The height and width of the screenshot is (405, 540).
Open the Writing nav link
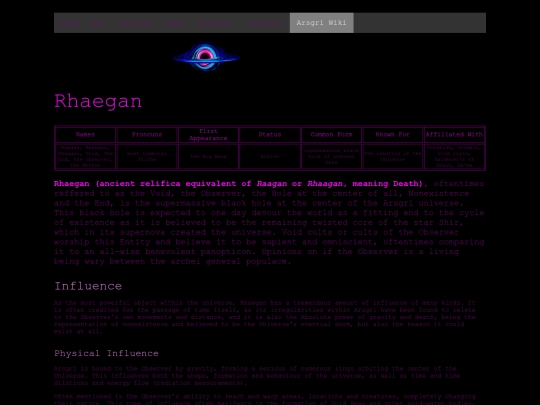[x=136, y=23]
